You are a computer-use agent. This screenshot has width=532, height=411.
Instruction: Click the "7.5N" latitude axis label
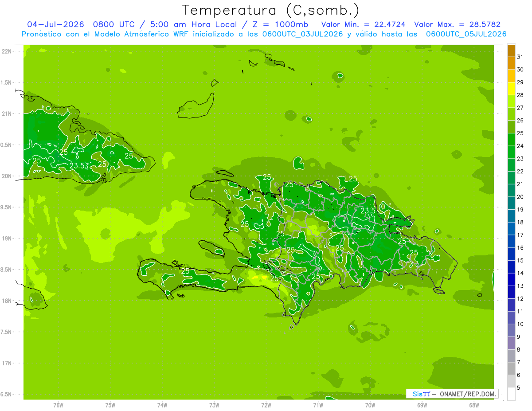click(7, 332)
